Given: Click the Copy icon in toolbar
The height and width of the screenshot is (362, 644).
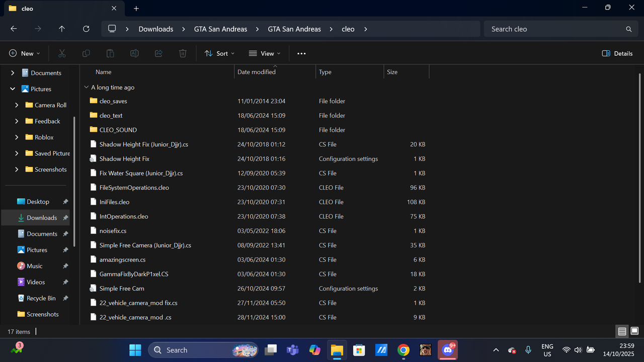Looking at the screenshot, I should tap(86, 53).
